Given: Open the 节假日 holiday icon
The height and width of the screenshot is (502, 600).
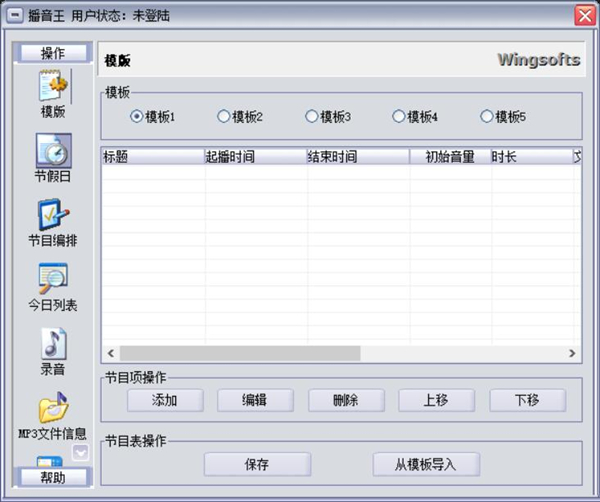Looking at the screenshot, I should (53, 152).
